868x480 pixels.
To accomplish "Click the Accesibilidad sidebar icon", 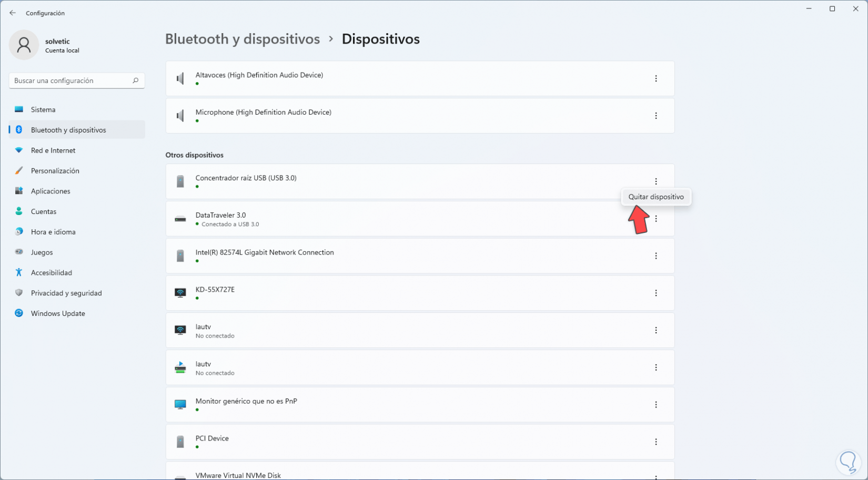I will [19, 272].
